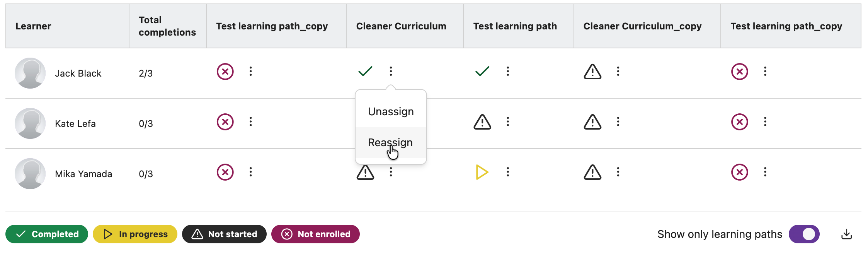Click the Total completions column header
This screenshot has width=868, height=253.
tap(167, 26)
